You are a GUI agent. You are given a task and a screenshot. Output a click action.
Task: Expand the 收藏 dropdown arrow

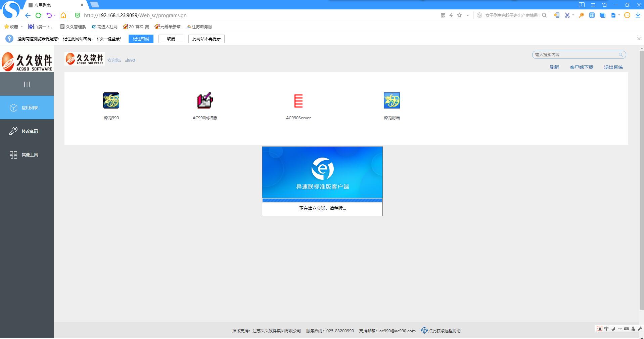pyautogui.click(x=22, y=27)
